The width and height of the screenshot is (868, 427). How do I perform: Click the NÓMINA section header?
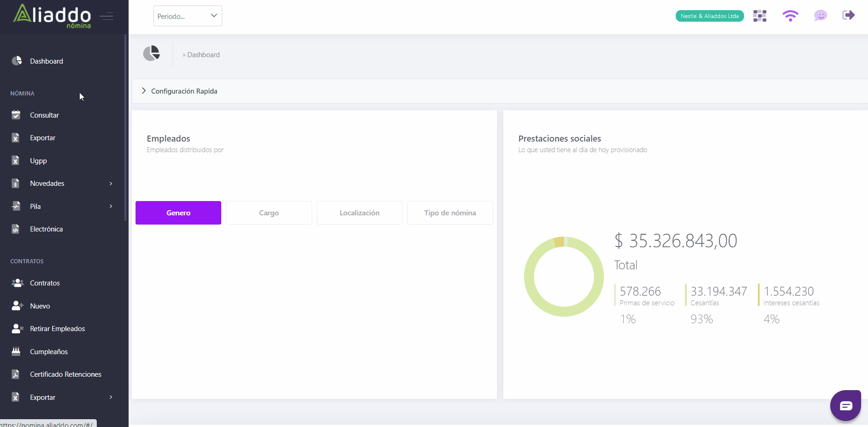pos(22,93)
